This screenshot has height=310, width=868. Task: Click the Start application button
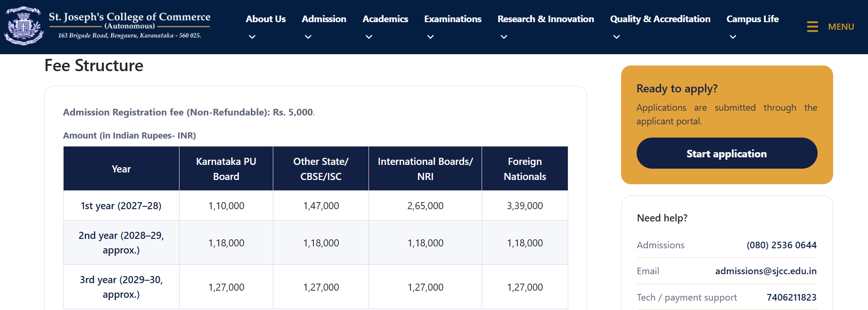point(727,153)
